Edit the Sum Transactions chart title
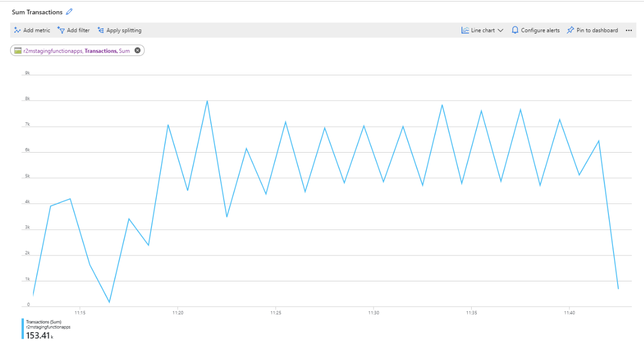 [70, 12]
